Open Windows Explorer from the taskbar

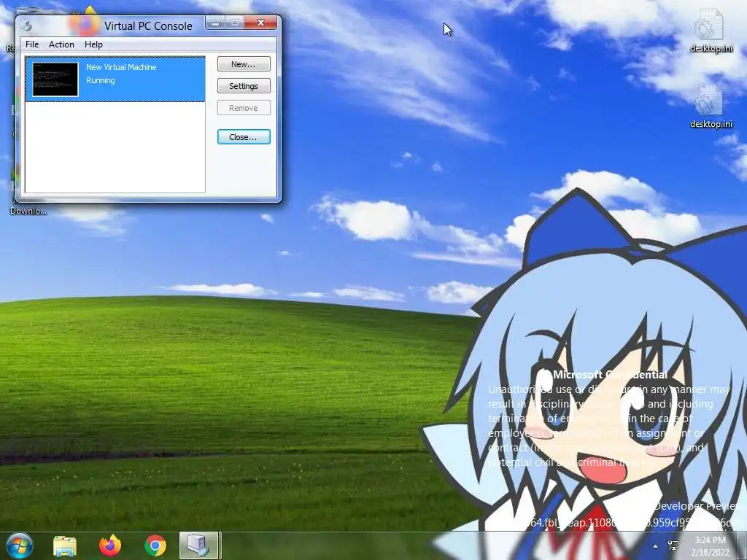[65, 545]
